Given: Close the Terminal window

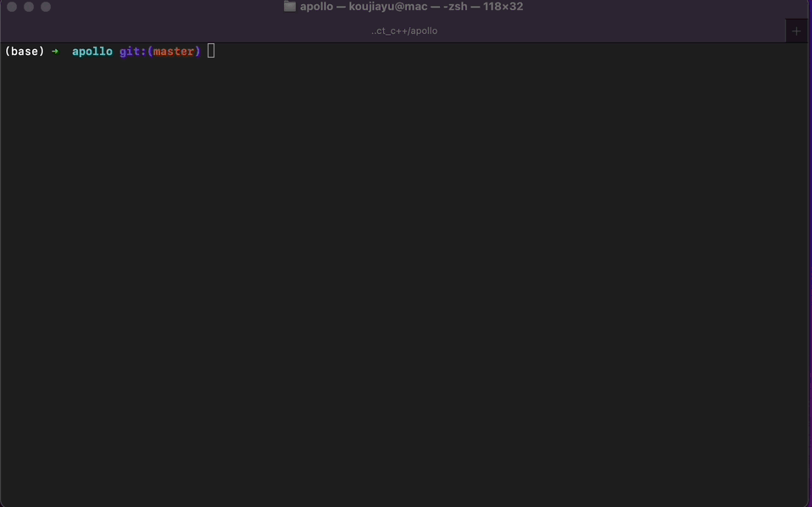Looking at the screenshot, I should point(12,7).
